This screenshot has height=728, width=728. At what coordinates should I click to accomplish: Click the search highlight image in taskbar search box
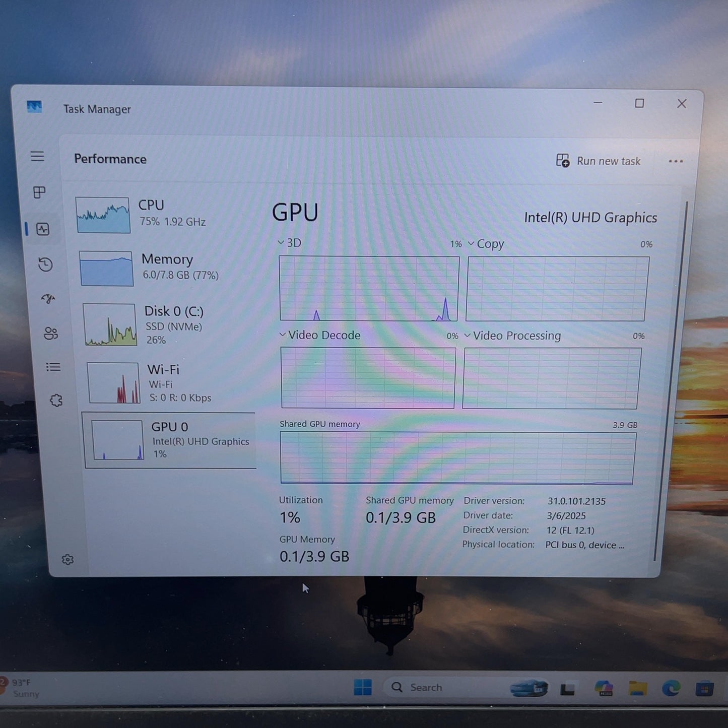tap(528, 688)
